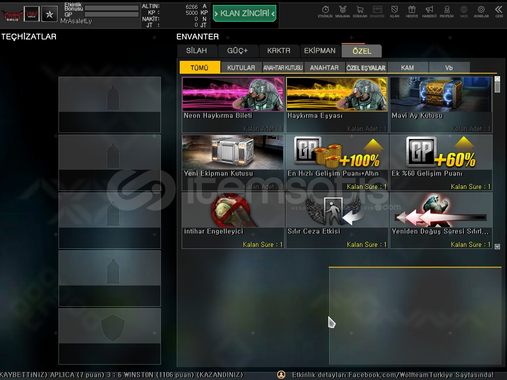Open the Hediye gift icon
Screen dimensions: 507x380
(412, 11)
